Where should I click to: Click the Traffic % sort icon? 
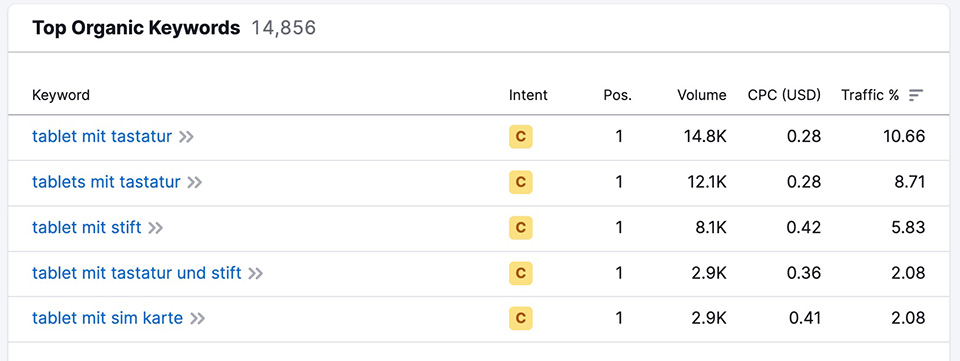[x=916, y=95]
